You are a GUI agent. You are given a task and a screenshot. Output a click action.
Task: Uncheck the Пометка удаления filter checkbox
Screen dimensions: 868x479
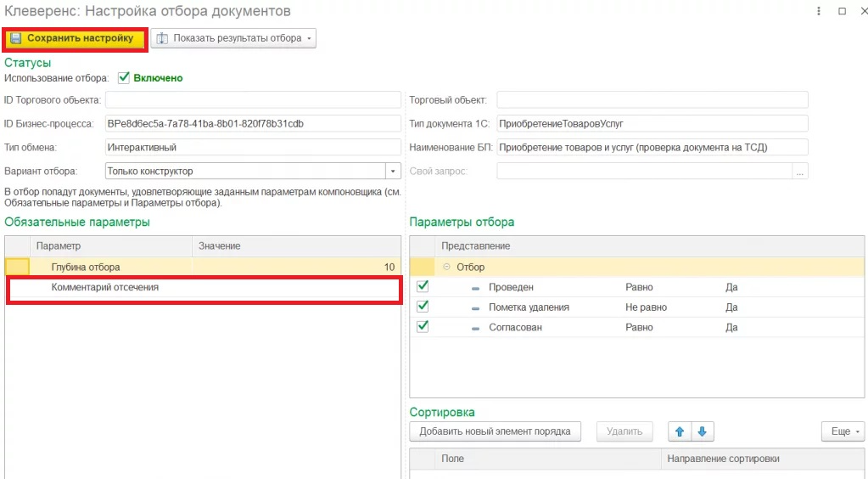tap(423, 307)
